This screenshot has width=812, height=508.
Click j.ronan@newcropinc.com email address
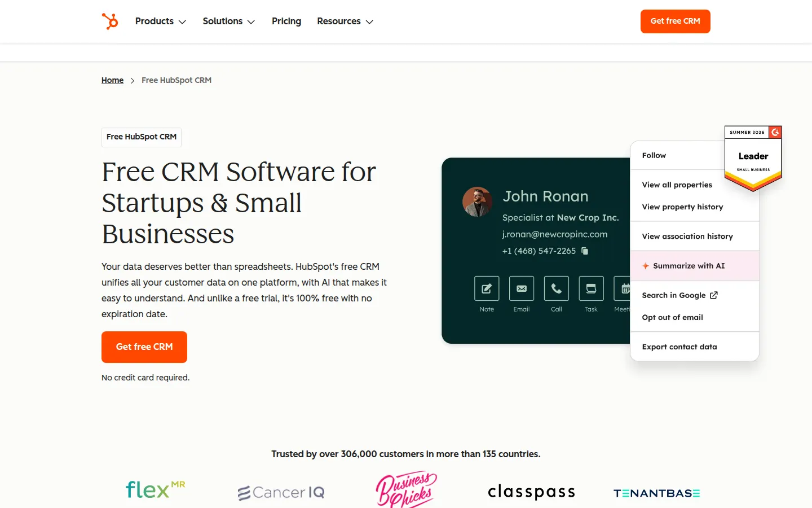(555, 234)
